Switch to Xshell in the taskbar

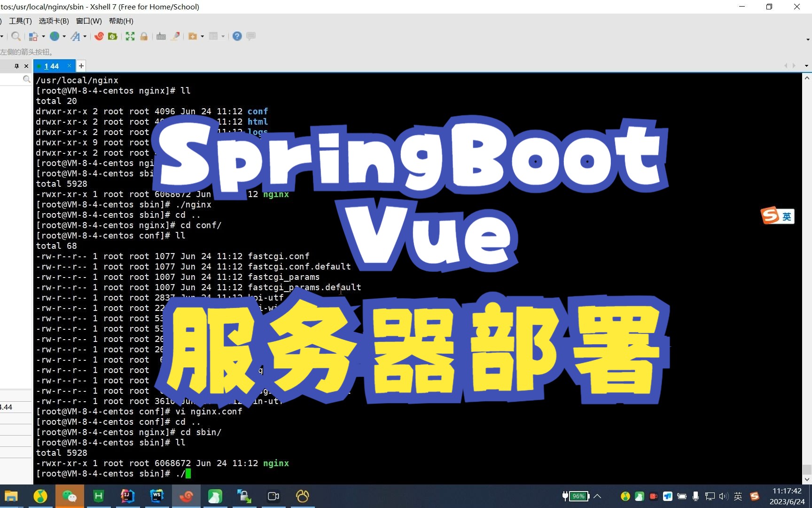pyautogui.click(x=186, y=496)
